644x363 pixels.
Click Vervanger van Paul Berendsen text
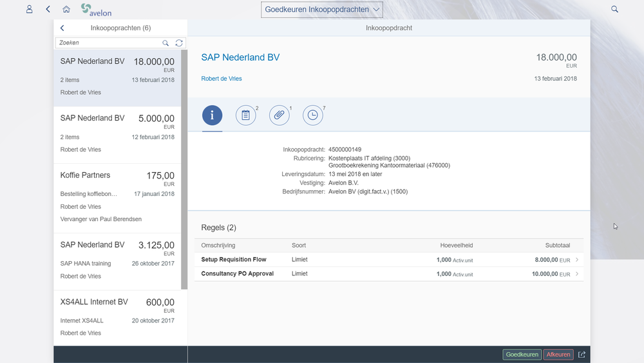tap(101, 219)
